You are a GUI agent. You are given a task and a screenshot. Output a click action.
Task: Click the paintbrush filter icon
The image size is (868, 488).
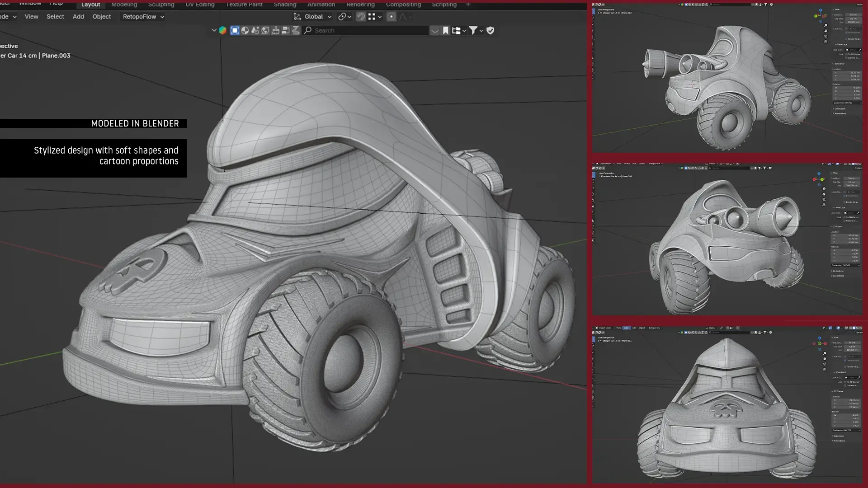276,30
